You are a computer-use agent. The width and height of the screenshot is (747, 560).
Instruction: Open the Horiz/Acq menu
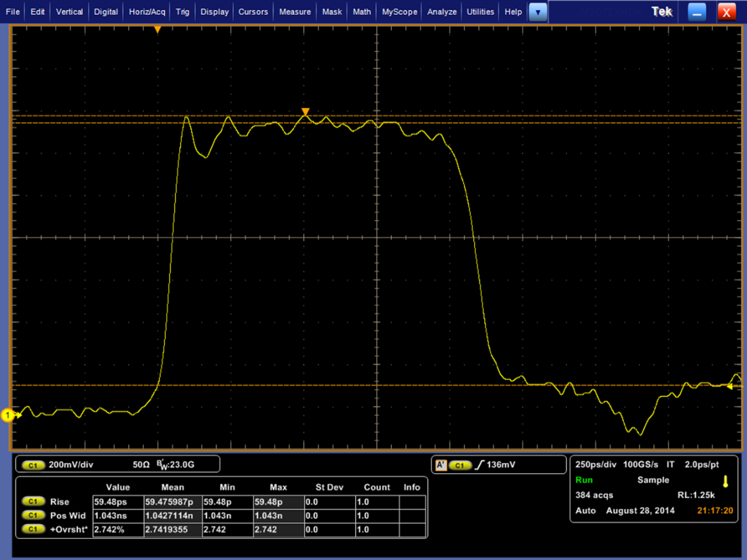147,12
